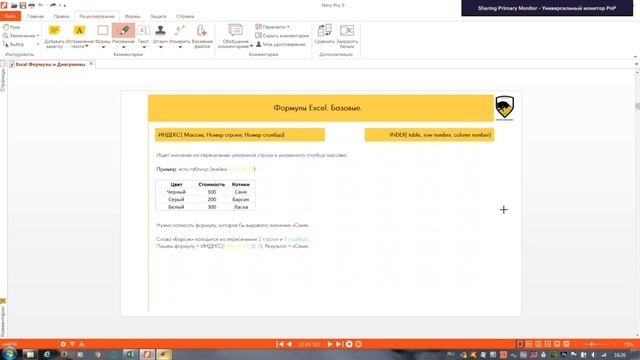This screenshot has height=360, width=640.
Task: Click the Исправление текста markup icon
Action: click(79, 30)
